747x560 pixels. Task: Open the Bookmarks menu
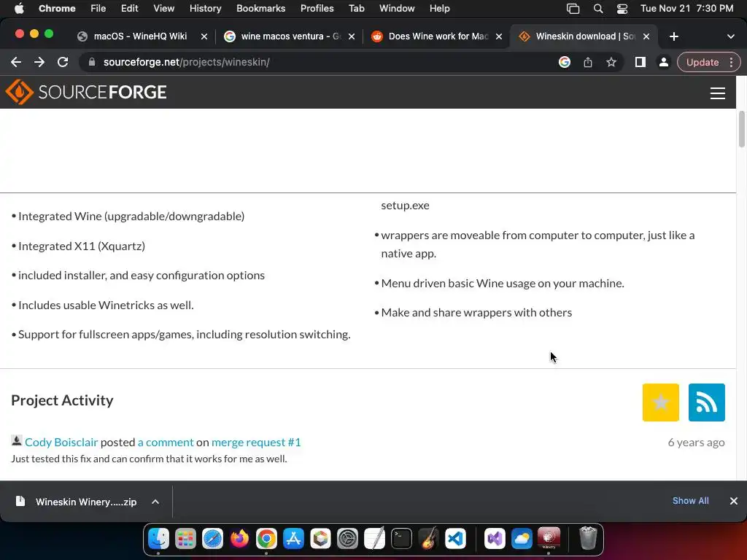260,9
